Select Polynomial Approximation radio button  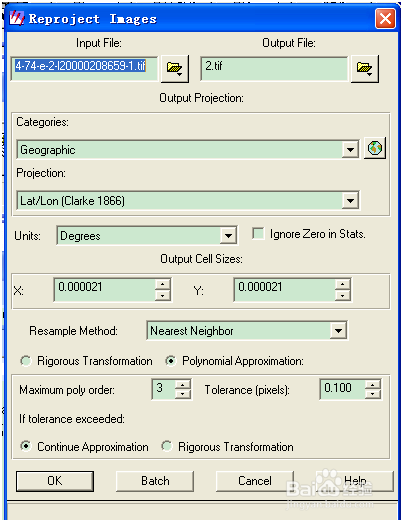[171, 361]
